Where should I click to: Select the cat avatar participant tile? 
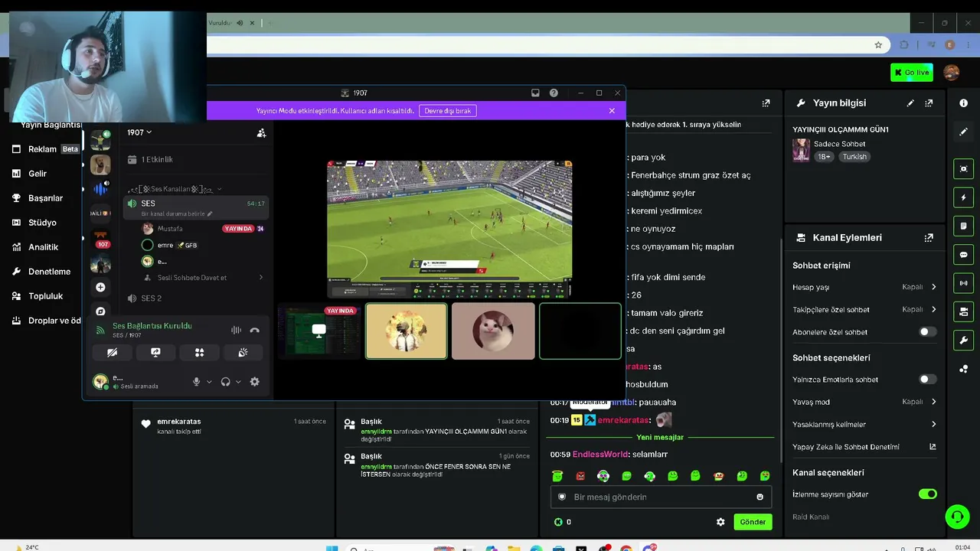tap(493, 331)
